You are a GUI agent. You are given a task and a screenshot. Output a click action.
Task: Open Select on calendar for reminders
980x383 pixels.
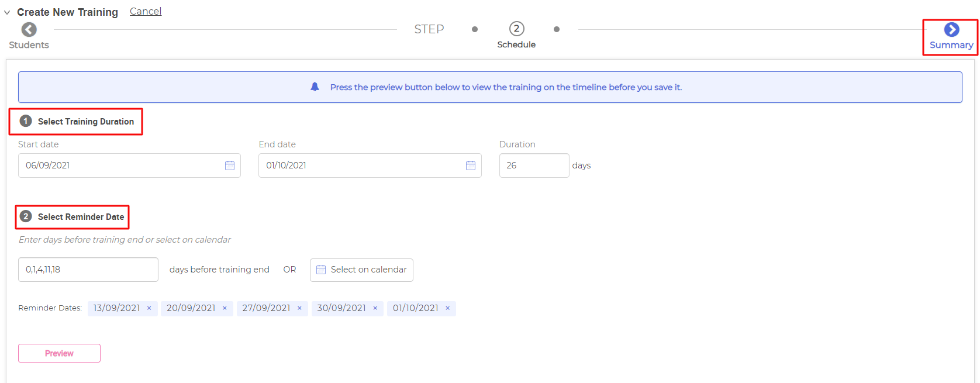point(361,270)
